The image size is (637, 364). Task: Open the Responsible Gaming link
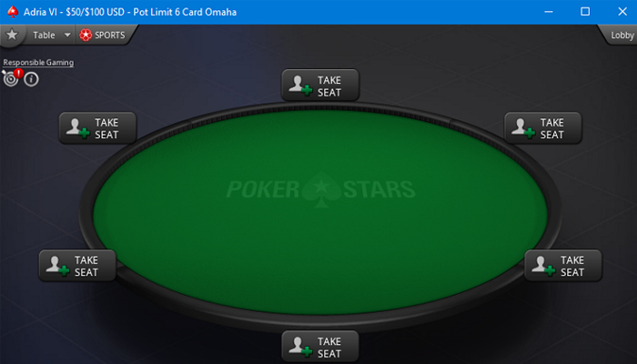coord(38,63)
